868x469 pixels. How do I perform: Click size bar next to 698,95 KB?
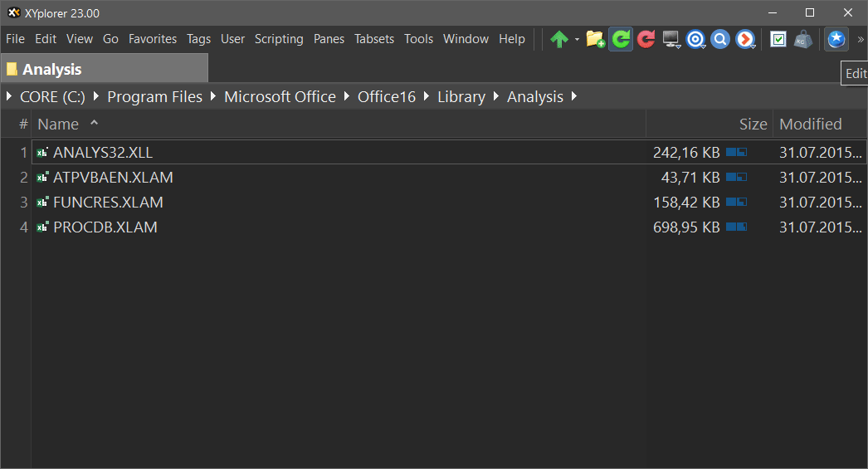[736, 227]
